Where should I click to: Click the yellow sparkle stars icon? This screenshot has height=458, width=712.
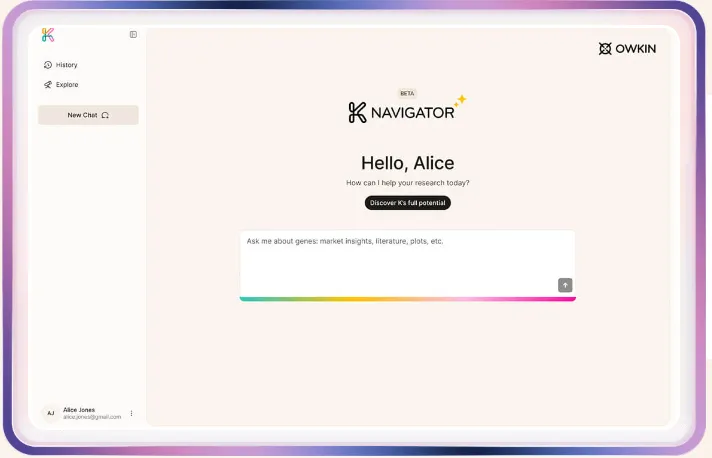[460, 100]
